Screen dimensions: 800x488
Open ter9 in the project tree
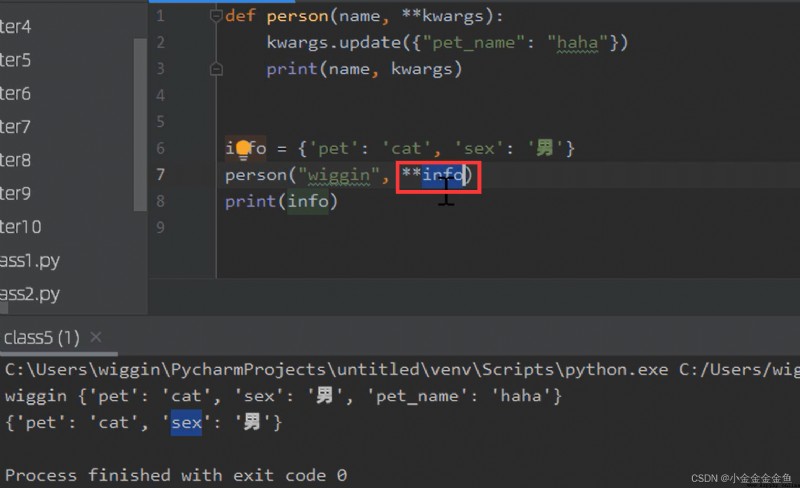tap(15, 193)
